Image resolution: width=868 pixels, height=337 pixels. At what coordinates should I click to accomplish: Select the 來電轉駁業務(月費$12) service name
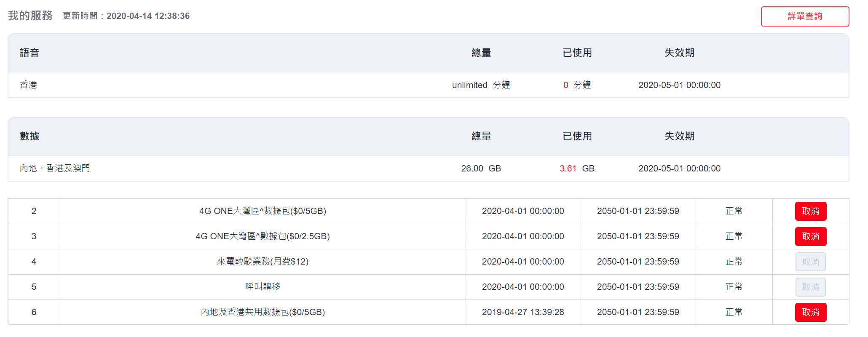(x=263, y=262)
